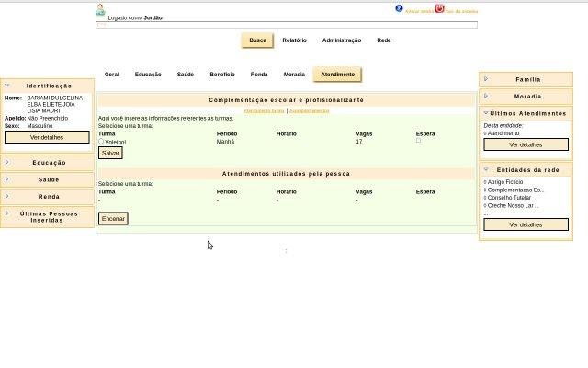
Task: Open the first sub-link under Complementação escolar
Action: (x=264, y=111)
